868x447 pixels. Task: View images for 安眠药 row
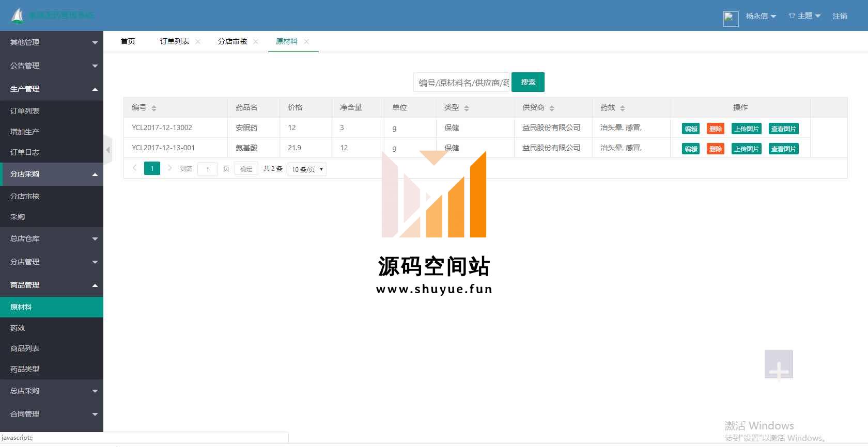click(x=784, y=129)
